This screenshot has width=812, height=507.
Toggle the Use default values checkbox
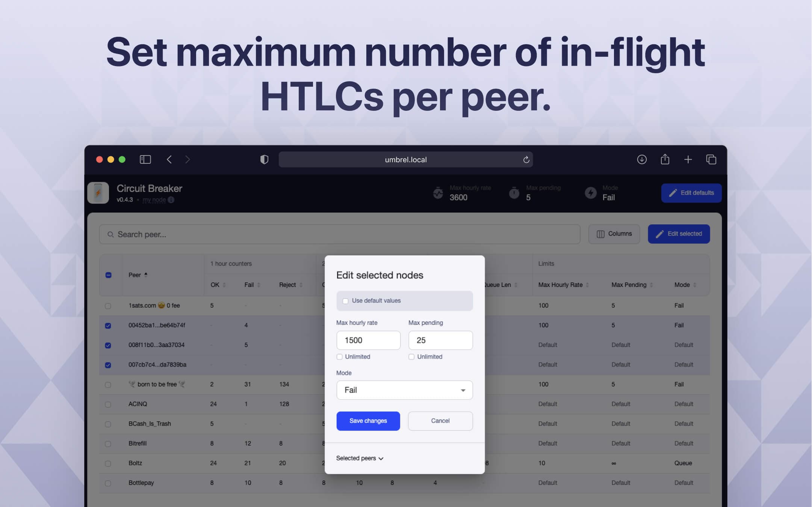[x=345, y=300]
